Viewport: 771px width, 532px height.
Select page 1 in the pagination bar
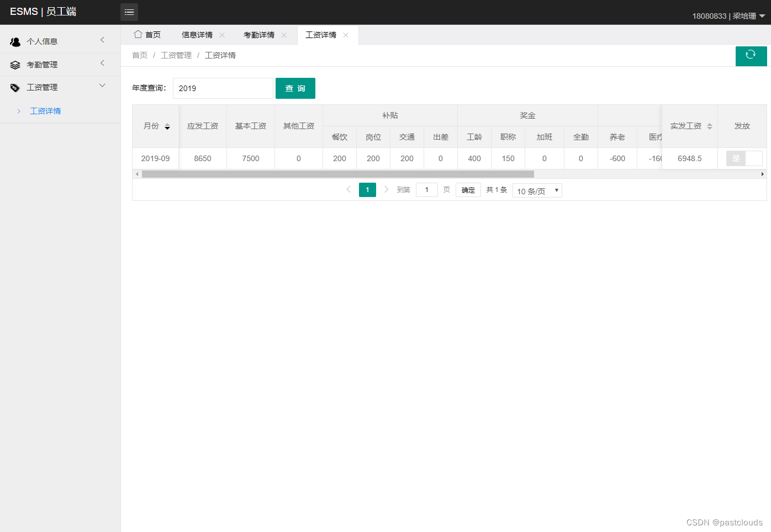(367, 189)
